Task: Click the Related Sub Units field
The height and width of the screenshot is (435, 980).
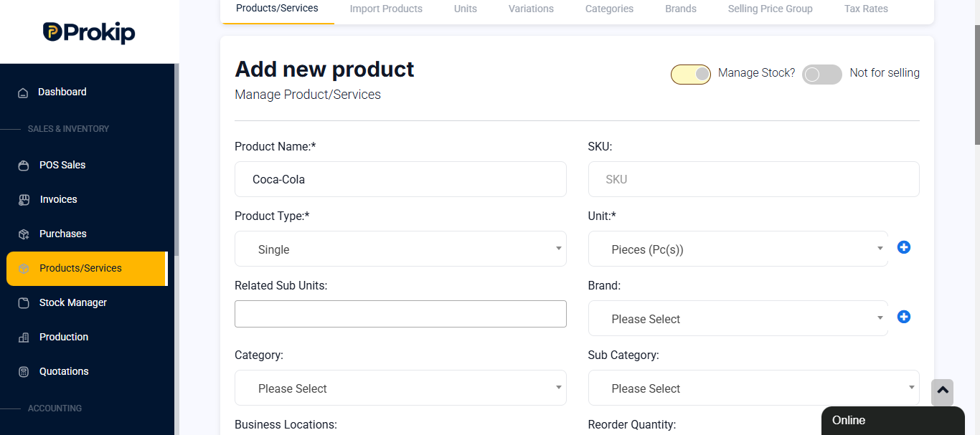Action: click(400, 314)
